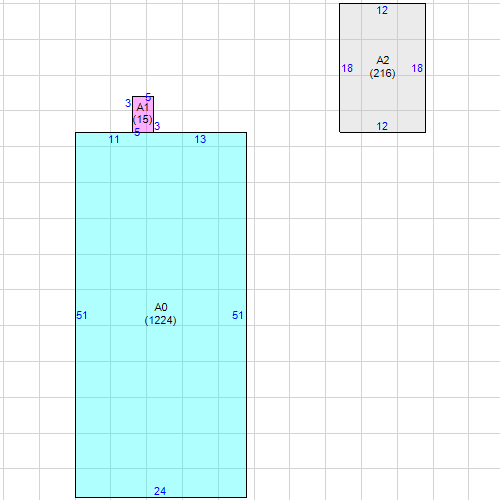Click the bottom 12 dimension of area A2
Viewport: 500px width, 500px height.
pos(382,126)
